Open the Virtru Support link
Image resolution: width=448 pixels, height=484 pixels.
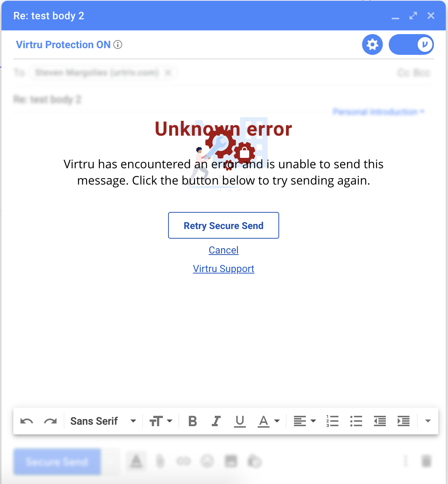tap(224, 269)
